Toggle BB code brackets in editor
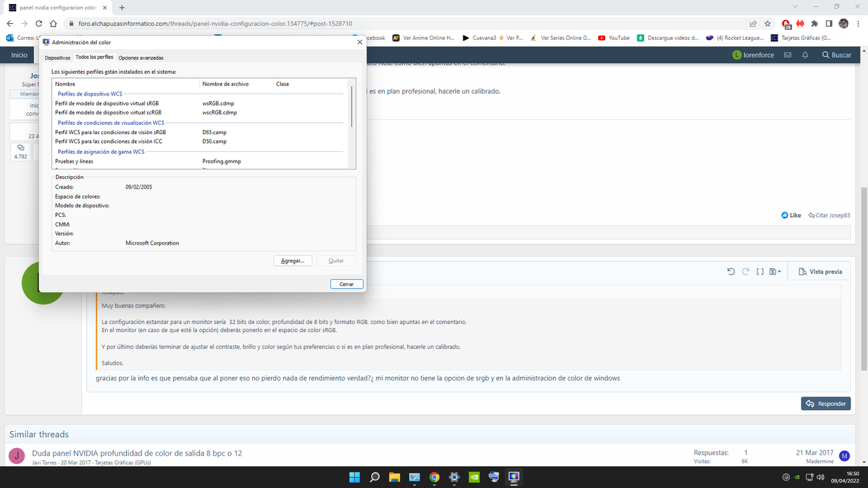This screenshot has height=488, width=868. pos(760,272)
